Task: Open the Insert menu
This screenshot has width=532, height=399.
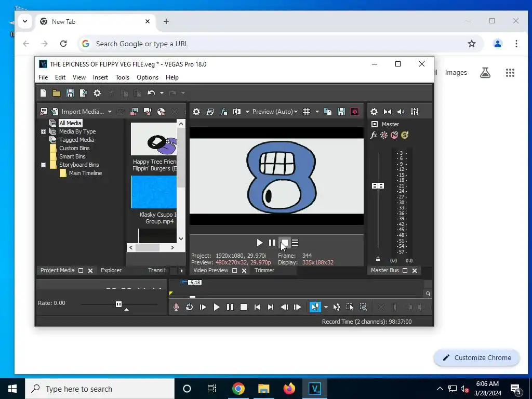Action: (100, 77)
